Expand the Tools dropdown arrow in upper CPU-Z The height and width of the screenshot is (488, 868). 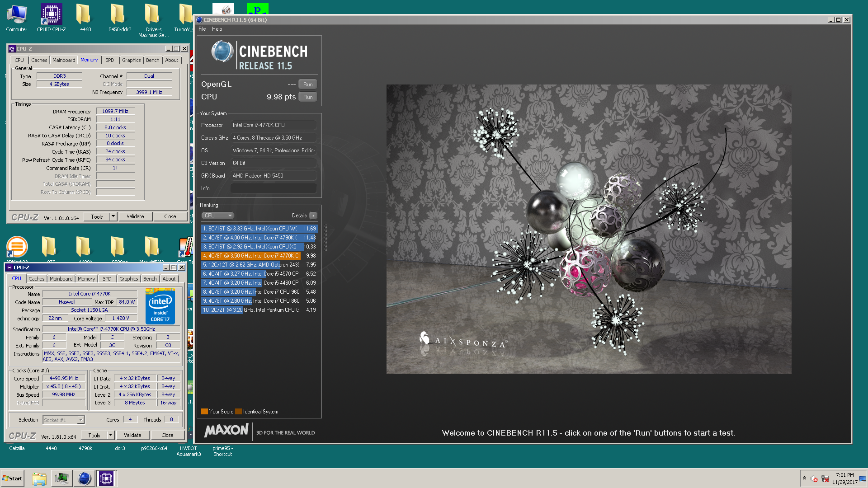click(x=113, y=216)
